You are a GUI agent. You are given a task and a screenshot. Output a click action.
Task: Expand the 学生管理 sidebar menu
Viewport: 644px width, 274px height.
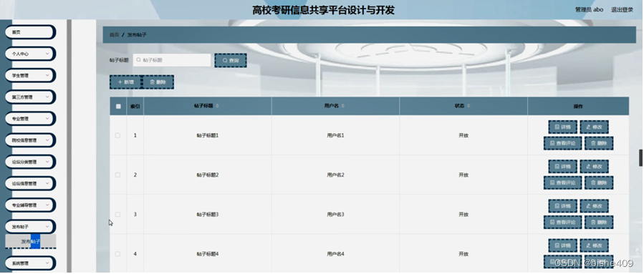click(x=29, y=75)
